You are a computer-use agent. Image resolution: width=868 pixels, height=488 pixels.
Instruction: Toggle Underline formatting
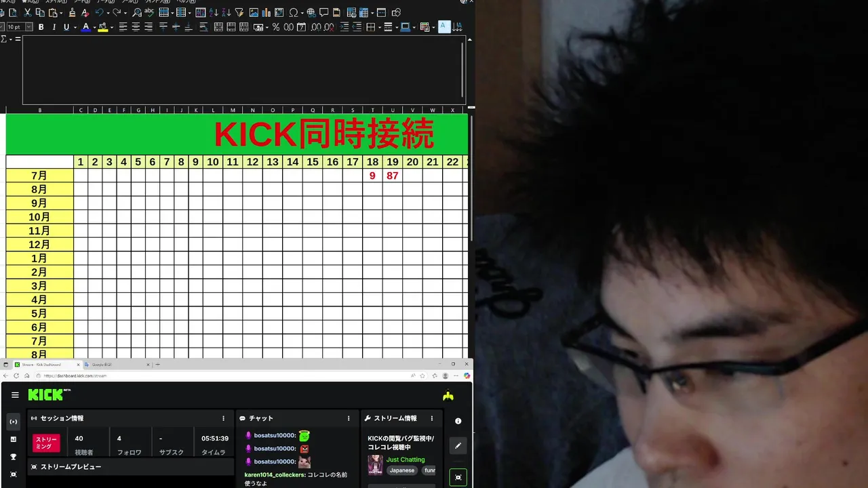66,27
